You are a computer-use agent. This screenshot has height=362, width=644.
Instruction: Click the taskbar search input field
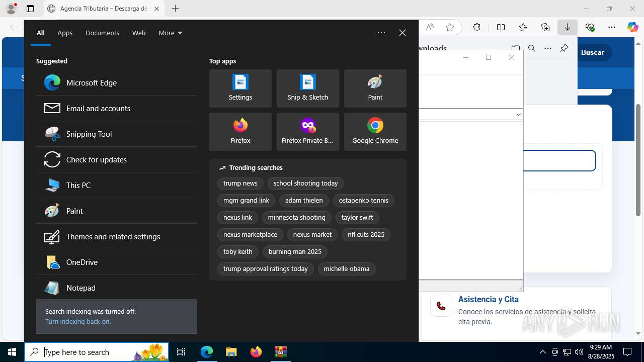(x=97, y=352)
